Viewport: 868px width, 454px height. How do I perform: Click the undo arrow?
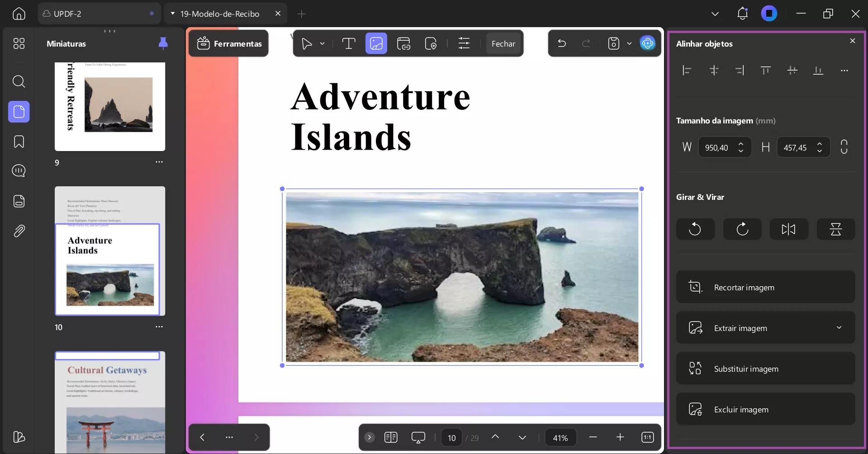(562, 43)
